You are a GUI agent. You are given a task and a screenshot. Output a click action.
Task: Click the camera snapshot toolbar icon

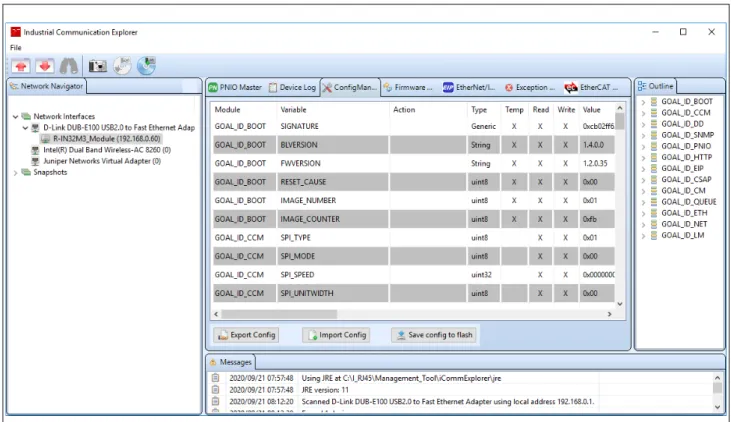(x=98, y=66)
